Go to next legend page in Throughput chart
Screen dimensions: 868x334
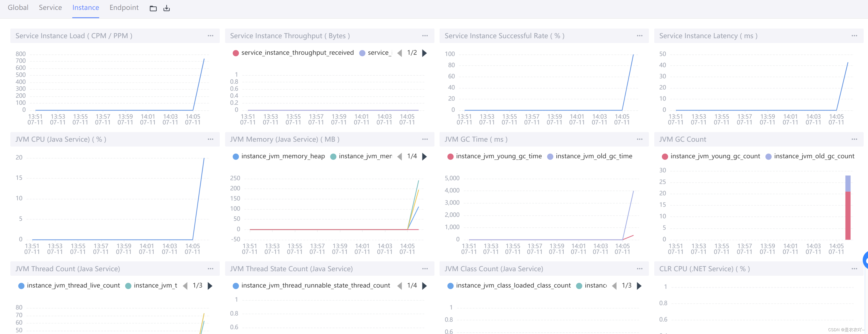[x=425, y=53]
